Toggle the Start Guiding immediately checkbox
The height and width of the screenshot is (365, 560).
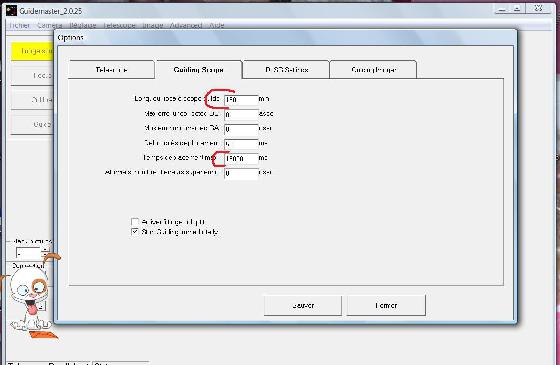pos(135,232)
